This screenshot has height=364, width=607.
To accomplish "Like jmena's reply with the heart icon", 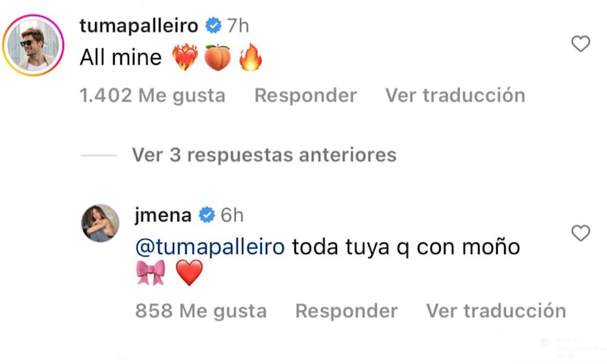I will pyautogui.click(x=581, y=233).
